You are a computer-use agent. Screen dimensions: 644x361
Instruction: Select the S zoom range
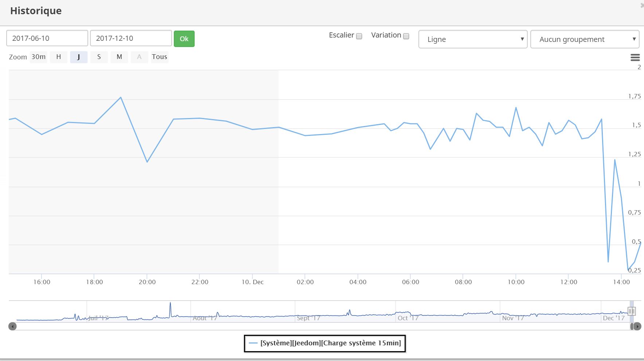coord(99,57)
